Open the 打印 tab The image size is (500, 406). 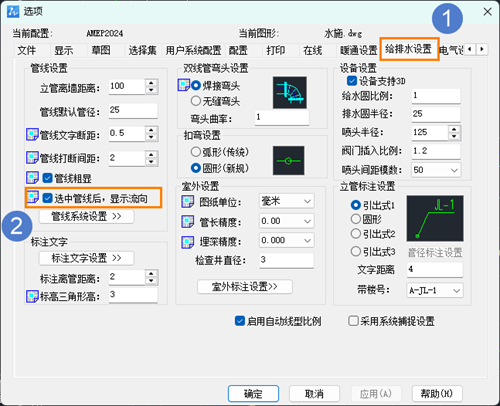tap(276, 50)
